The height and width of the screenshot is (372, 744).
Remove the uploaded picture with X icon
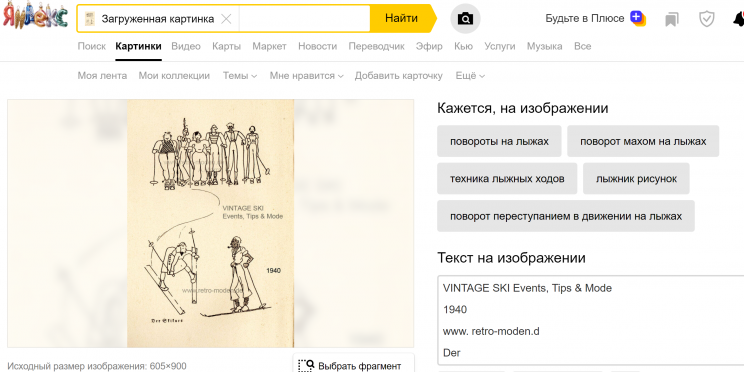(x=227, y=19)
